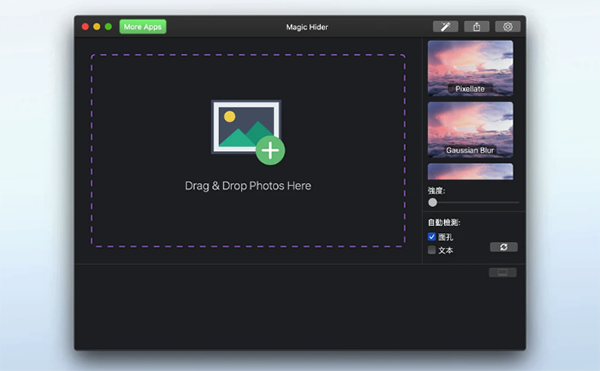Enter fullscreen with the green button
Viewport: 600px width, 371px height.
tap(108, 26)
